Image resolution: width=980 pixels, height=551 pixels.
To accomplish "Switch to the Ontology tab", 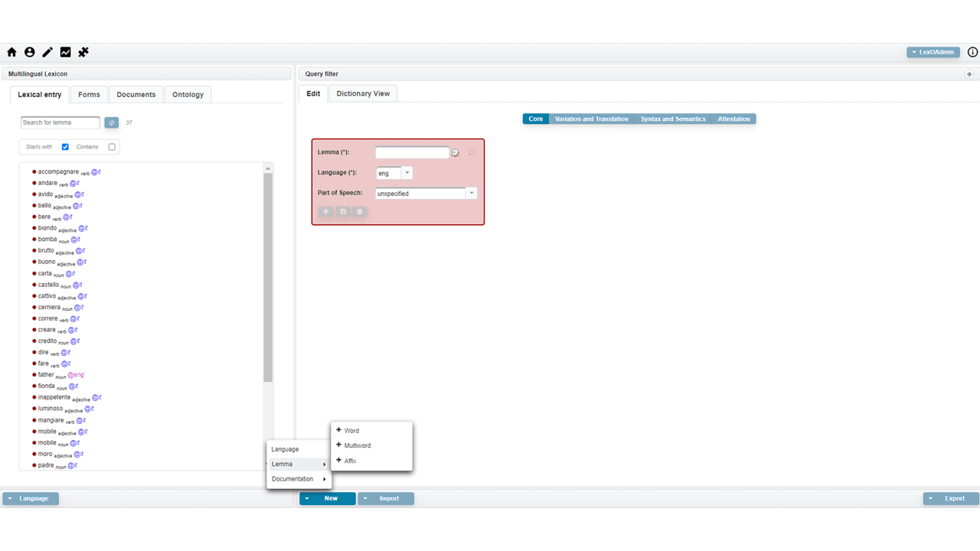I will click(188, 95).
